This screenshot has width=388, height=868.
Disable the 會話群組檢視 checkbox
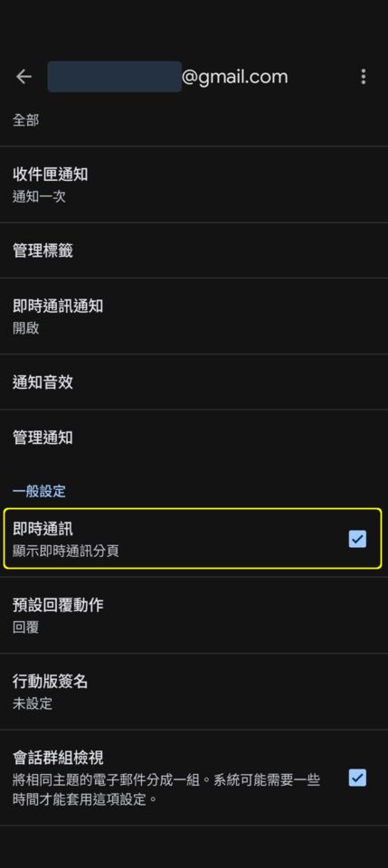point(357,778)
